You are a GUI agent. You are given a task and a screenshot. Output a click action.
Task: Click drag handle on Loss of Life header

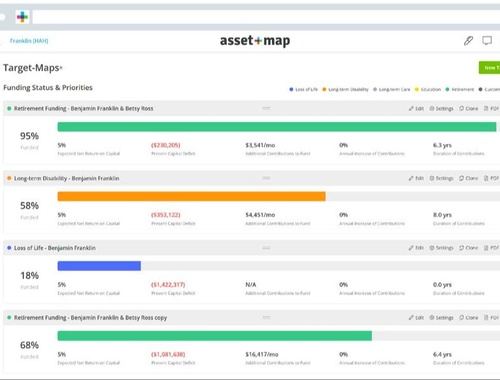pos(266,248)
